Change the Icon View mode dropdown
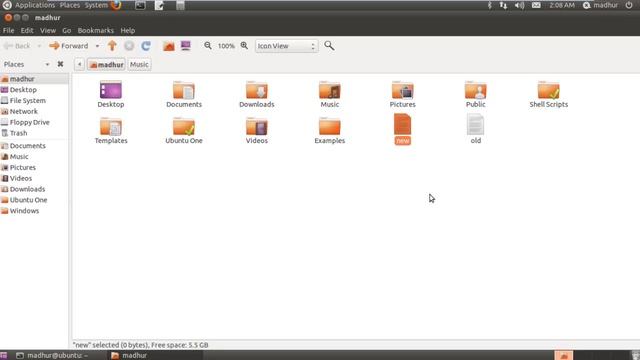Screen dimensions: 640x360 pyautogui.click(x=287, y=46)
